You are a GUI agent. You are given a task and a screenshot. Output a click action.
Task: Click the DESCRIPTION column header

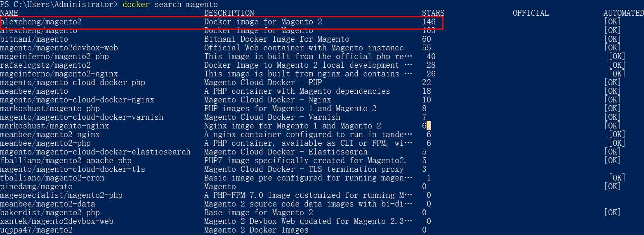pyautogui.click(x=229, y=13)
